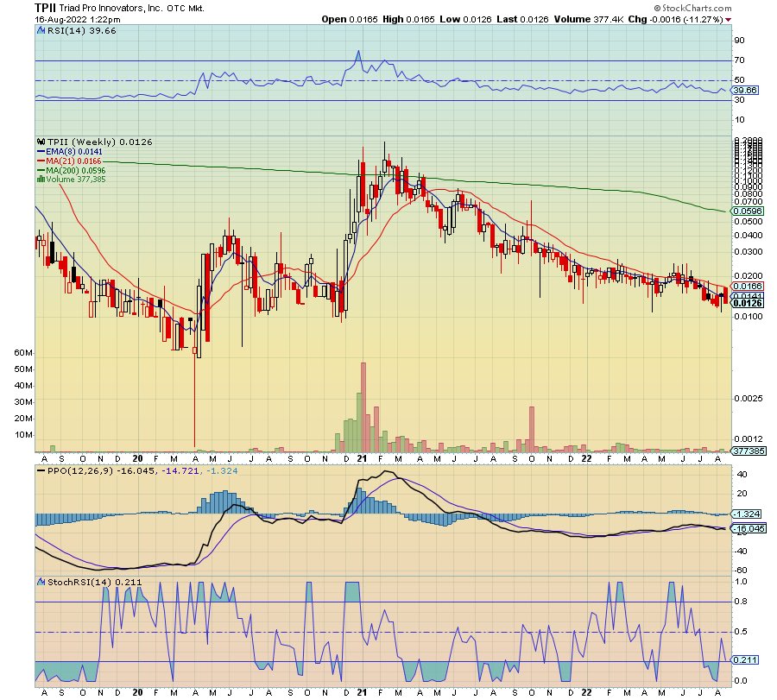This screenshot has height=700, width=777.
Task: Click the 1.0 level on StochRSI axis
Action: pyautogui.click(x=742, y=582)
